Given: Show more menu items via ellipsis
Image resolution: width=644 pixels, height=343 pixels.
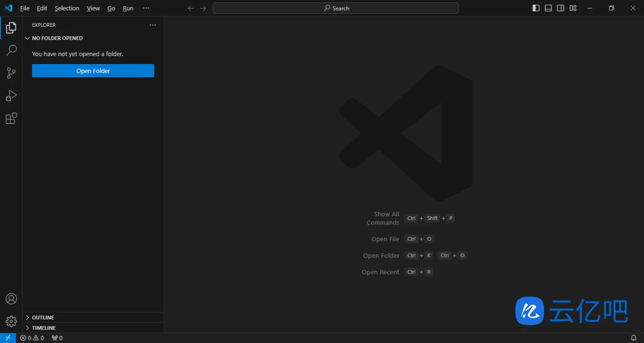Looking at the screenshot, I should coord(146,8).
